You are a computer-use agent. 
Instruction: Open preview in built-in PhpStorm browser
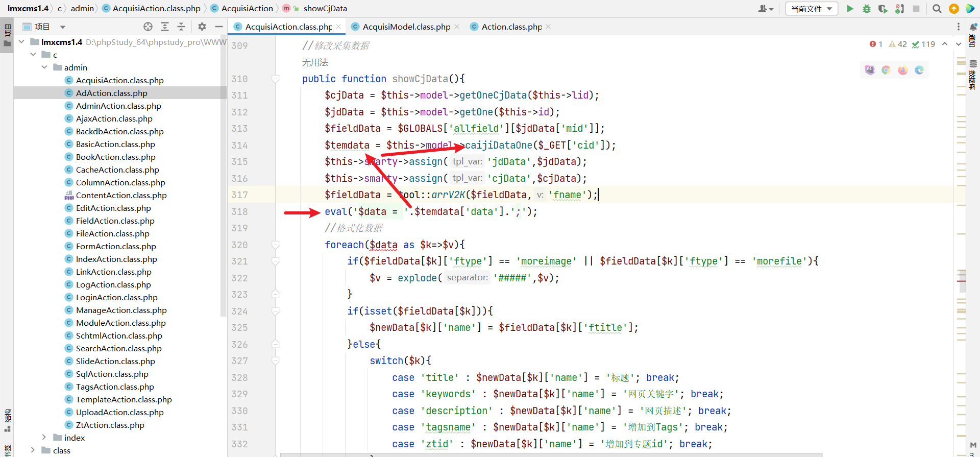coord(870,70)
